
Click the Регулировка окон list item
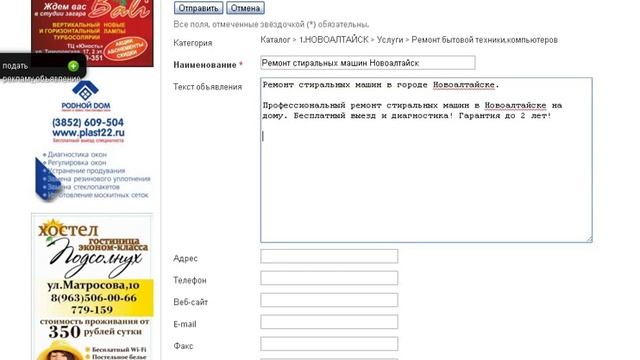(x=77, y=162)
